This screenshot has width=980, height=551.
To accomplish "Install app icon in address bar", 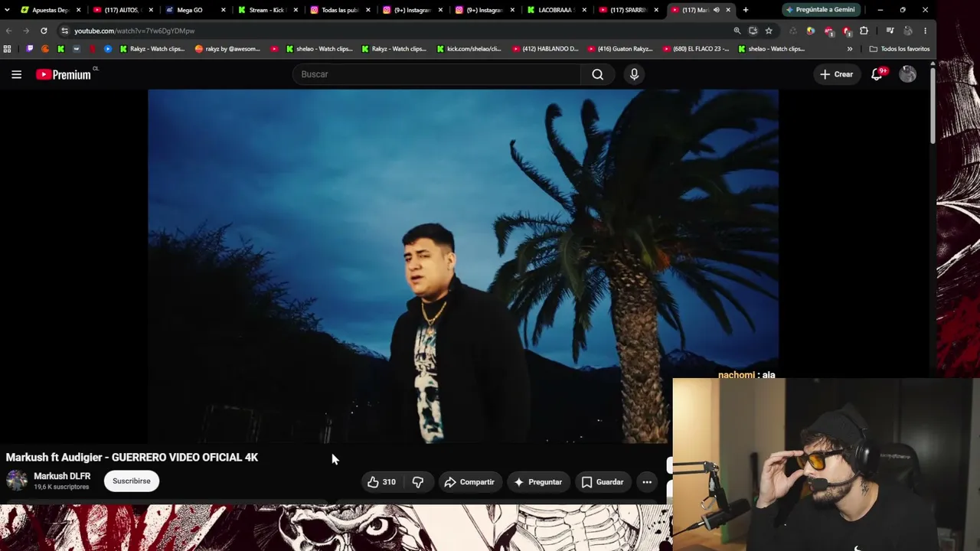I will point(753,31).
